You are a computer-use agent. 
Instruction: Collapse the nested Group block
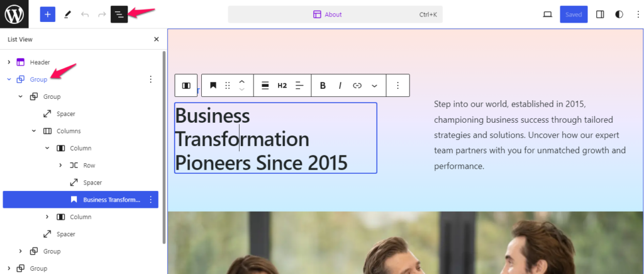click(x=21, y=96)
